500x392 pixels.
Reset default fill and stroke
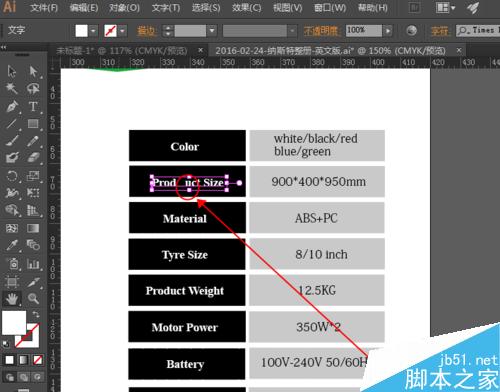[6, 344]
